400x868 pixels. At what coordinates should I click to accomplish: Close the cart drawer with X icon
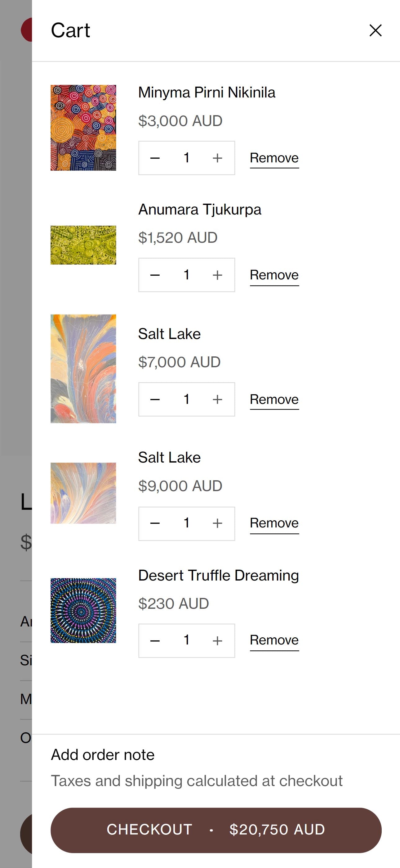[375, 30]
